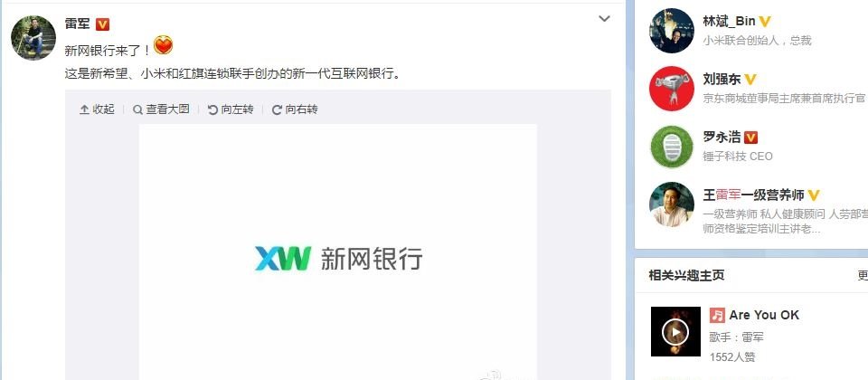
Task: Open 王雷军一级营养师 profile link
Action: click(x=753, y=195)
